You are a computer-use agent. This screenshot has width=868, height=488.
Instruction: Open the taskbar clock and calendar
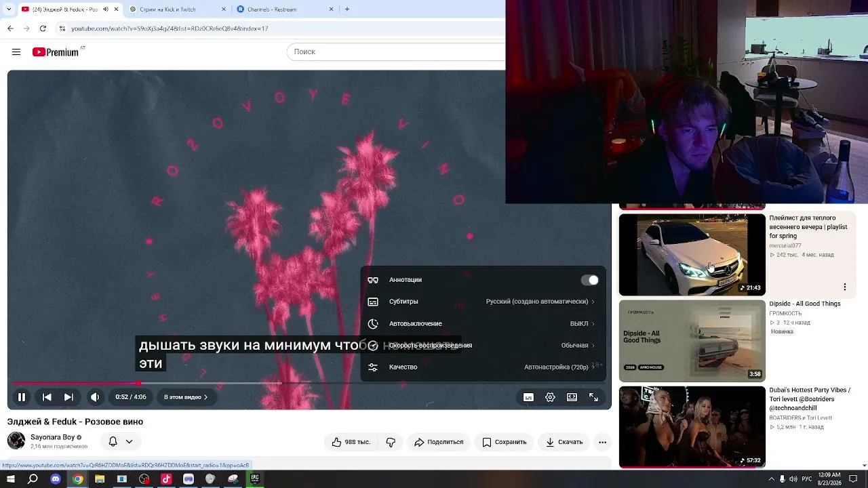(829, 479)
